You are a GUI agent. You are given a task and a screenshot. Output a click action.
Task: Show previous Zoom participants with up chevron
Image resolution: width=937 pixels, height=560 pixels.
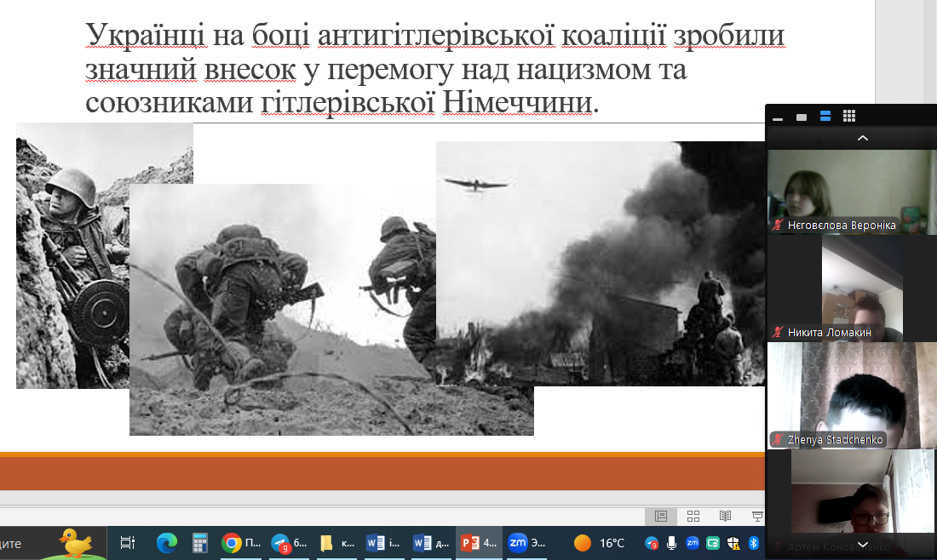pos(862,138)
